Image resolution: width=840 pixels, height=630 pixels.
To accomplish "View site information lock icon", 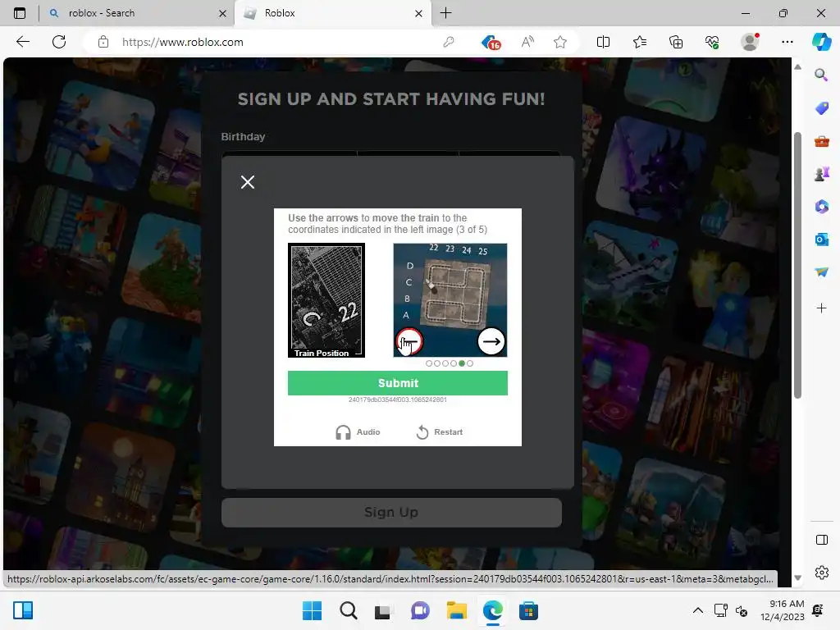I will pos(103,42).
